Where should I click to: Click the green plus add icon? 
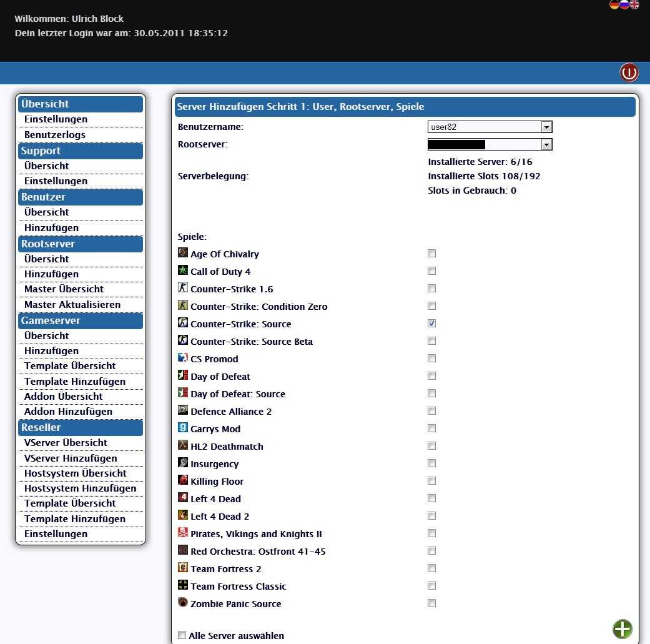623,629
